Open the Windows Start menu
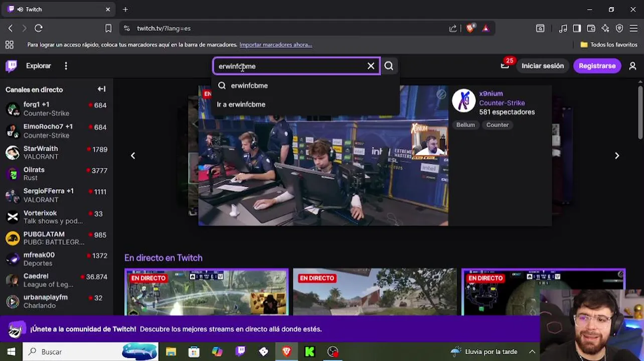644x361 pixels. tap(11, 351)
